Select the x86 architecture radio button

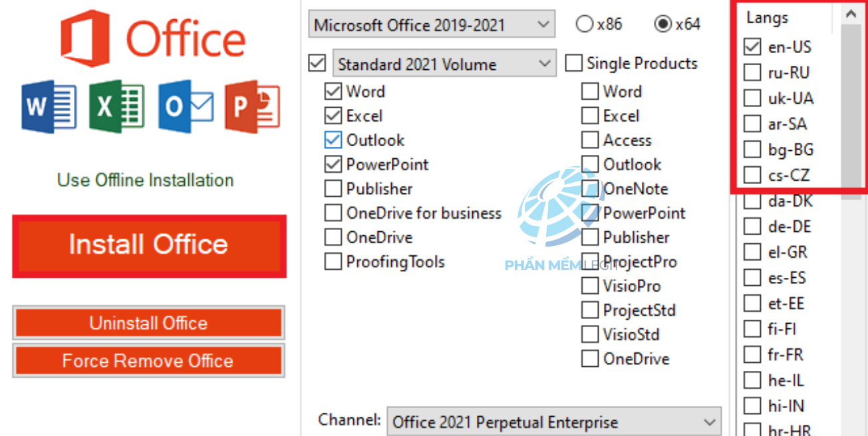coord(585,25)
